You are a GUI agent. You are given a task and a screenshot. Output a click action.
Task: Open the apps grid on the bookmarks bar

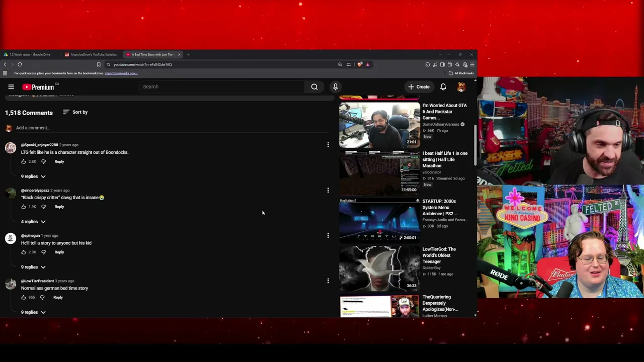[x=5, y=73]
